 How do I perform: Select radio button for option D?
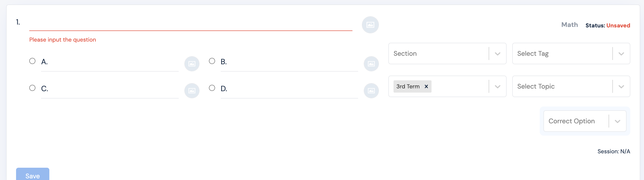click(212, 88)
